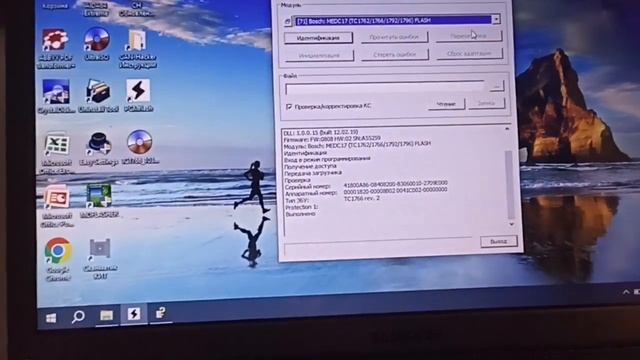Launch PCMflash from the desktop shortcut

click(x=138, y=95)
